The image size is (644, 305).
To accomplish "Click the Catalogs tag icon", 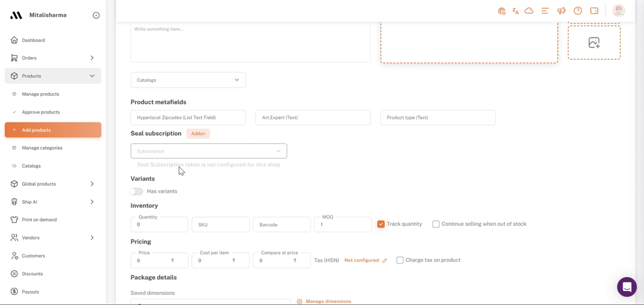I will (15, 166).
